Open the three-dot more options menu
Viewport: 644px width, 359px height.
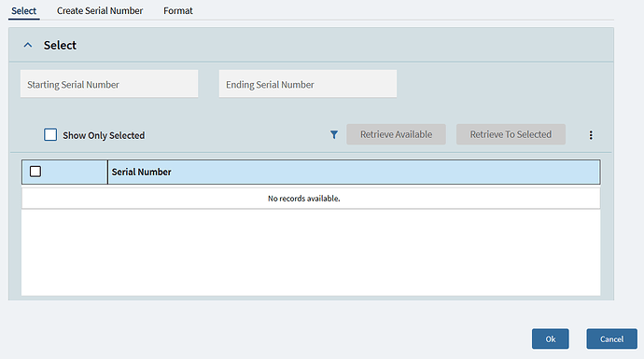tap(591, 135)
